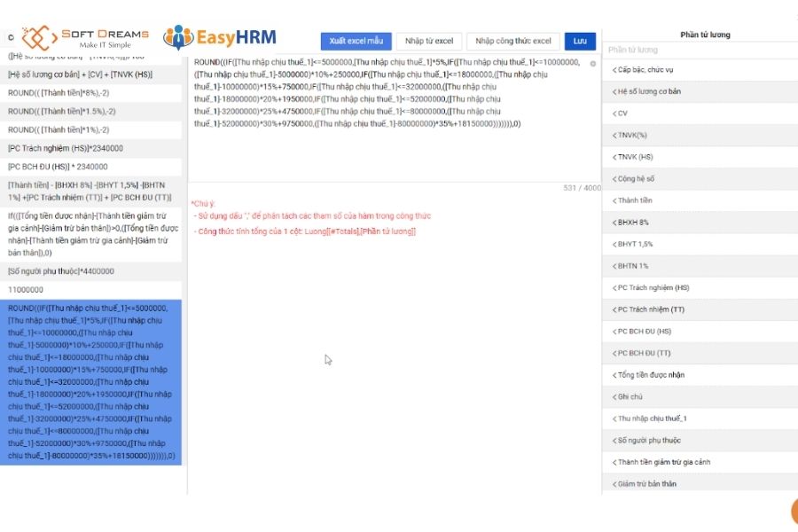The image size is (798, 532).
Task: Select formula ROUND(([Thành tiền]*1%),-2)
Action: (x=90, y=129)
